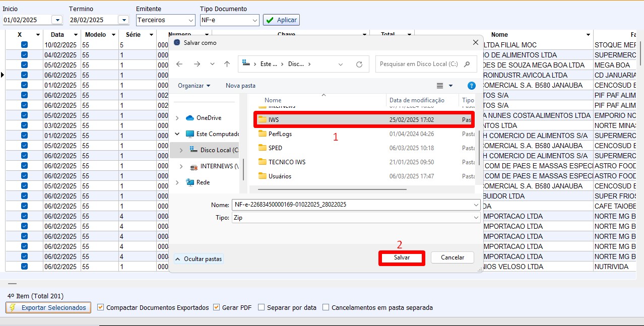Toggle Compactar Documentos Exportados checkbox
The width and height of the screenshot is (644, 326).
point(101,307)
